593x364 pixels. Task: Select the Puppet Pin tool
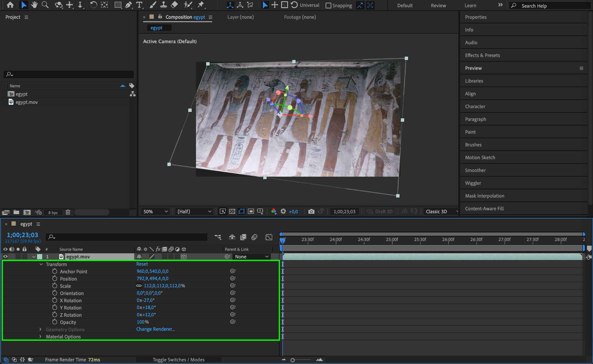(201, 5)
